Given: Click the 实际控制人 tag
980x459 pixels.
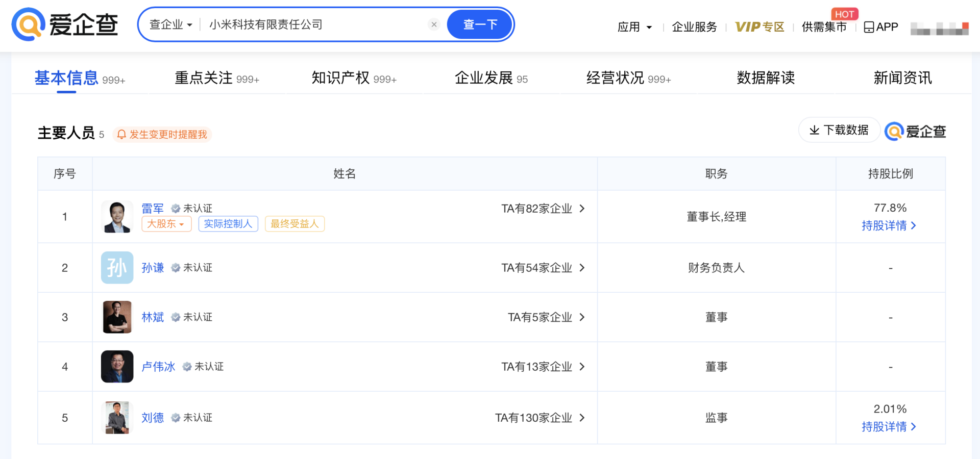Looking at the screenshot, I should [x=228, y=224].
